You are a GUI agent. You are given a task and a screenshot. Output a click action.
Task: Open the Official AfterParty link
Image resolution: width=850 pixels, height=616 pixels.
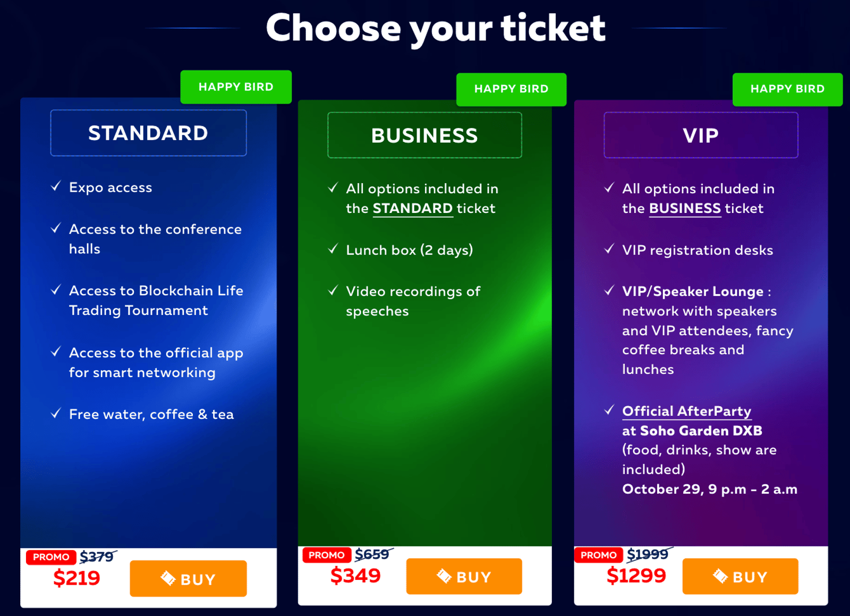point(686,412)
